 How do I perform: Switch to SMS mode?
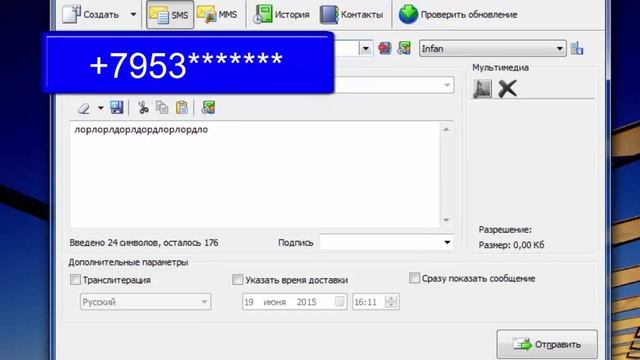click(x=170, y=15)
